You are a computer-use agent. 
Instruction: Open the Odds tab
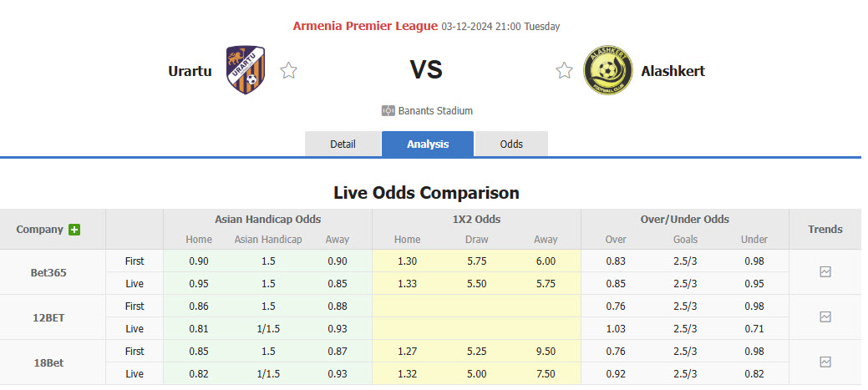click(x=511, y=144)
